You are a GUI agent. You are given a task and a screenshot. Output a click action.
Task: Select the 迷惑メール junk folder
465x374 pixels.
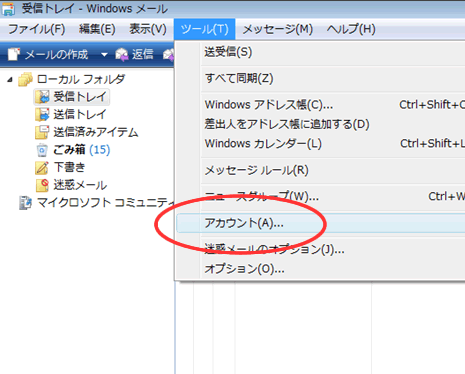click(x=80, y=185)
